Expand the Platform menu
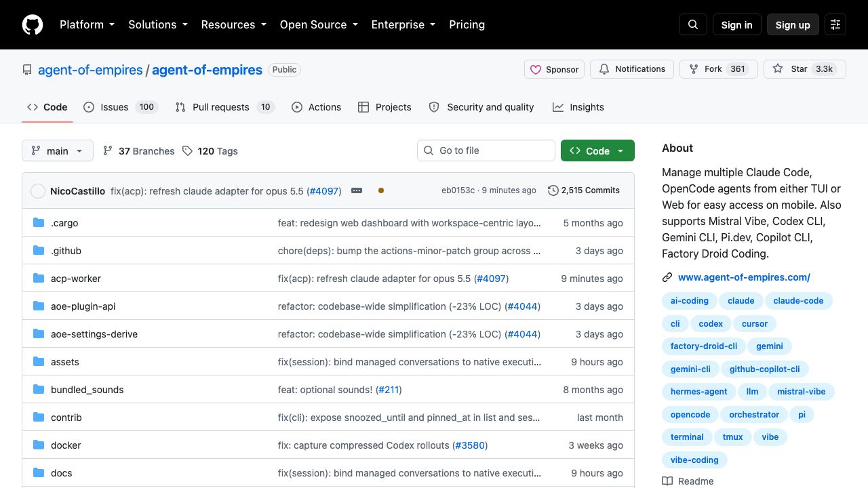The image size is (868, 488). click(x=87, y=24)
